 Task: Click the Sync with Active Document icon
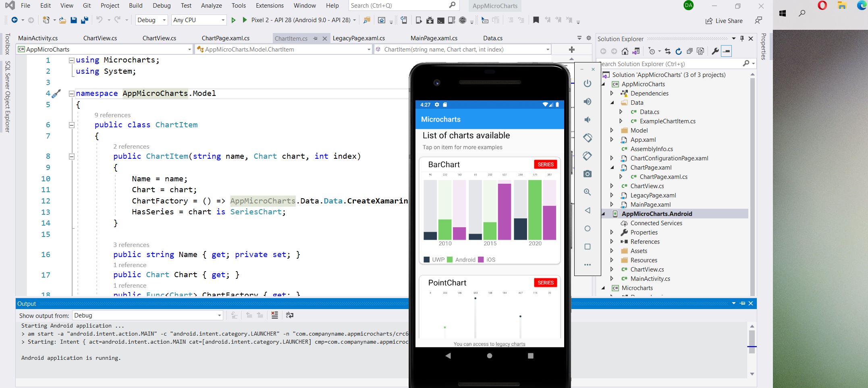tap(668, 51)
